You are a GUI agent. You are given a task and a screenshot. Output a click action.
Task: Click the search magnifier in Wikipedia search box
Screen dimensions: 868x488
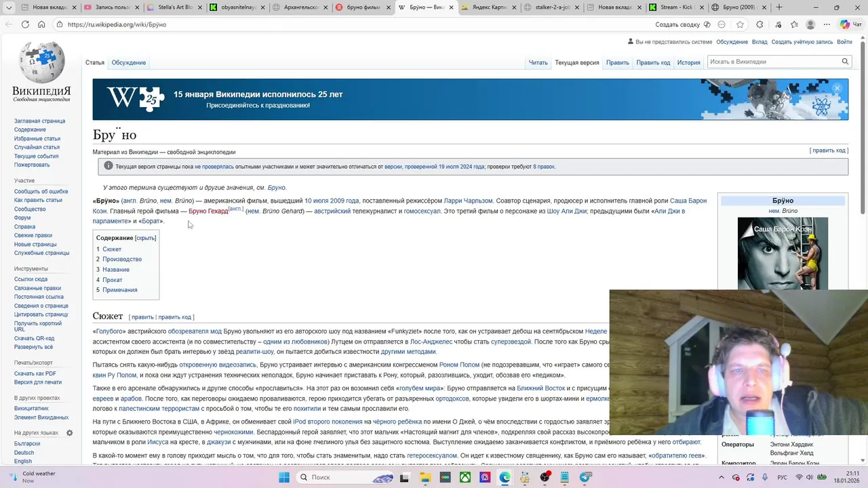point(845,62)
